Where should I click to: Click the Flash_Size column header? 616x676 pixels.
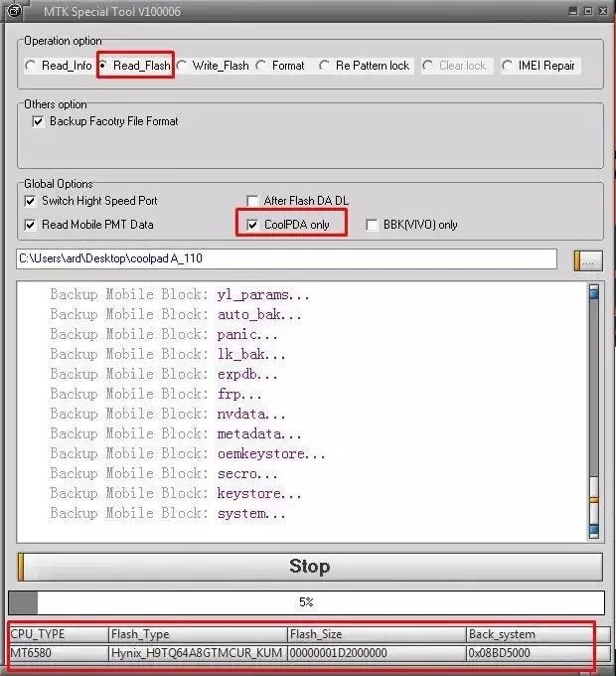click(x=377, y=634)
